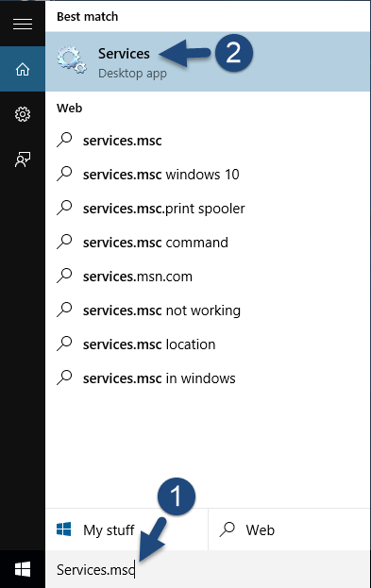Switch to the Web search filter
The image size is (371, 588).
(289, 529)
